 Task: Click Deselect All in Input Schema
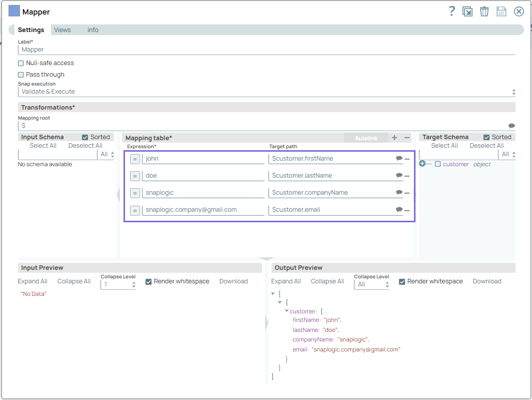tap(85, 145)
